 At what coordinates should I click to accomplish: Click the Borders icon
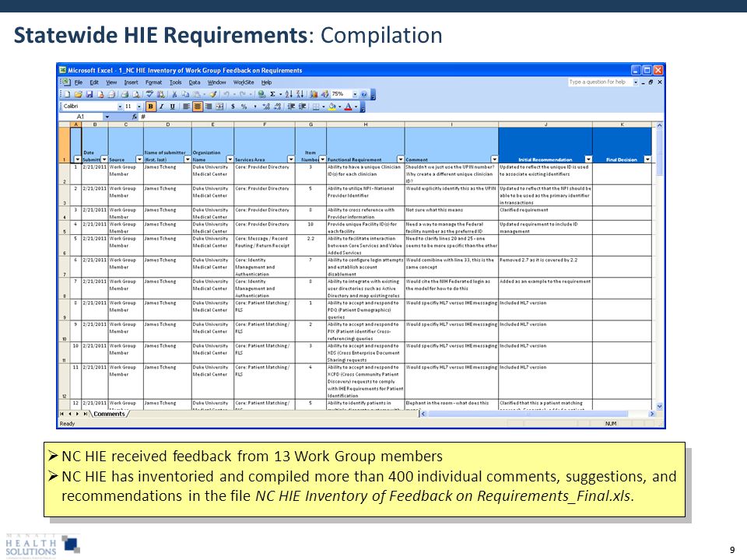click(x=315, y=107)
